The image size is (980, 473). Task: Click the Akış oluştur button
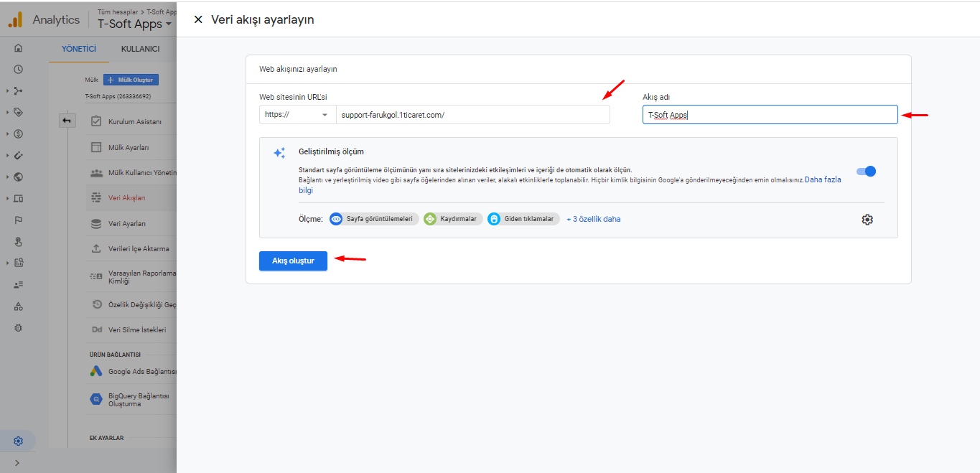pos(293,261)
